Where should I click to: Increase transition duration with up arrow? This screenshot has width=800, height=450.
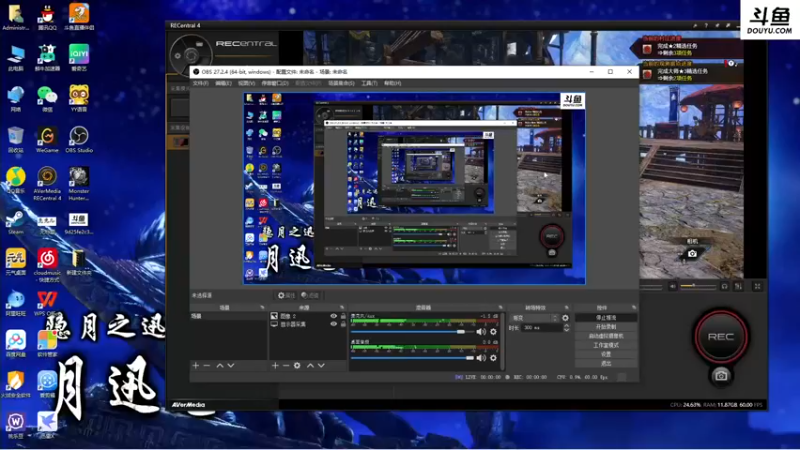566,326
